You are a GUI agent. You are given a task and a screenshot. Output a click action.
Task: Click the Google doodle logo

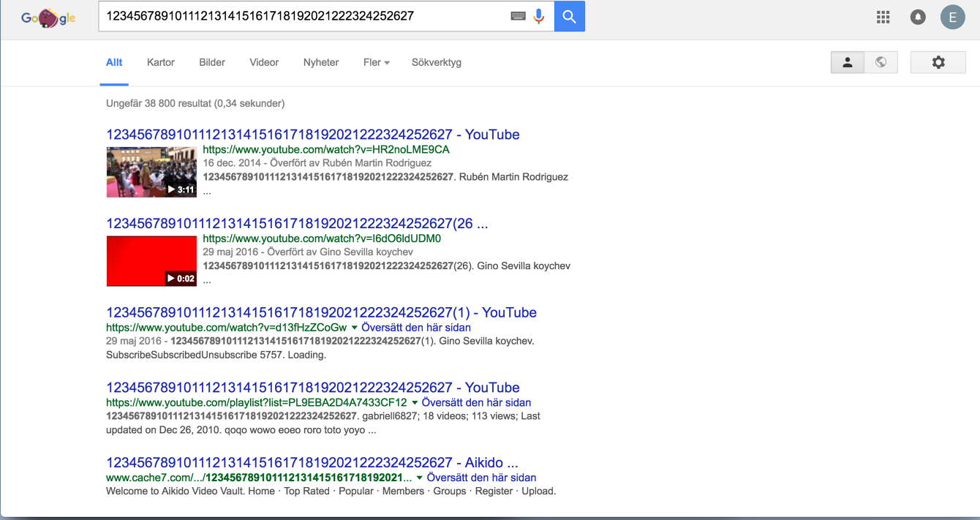[48, 18]
